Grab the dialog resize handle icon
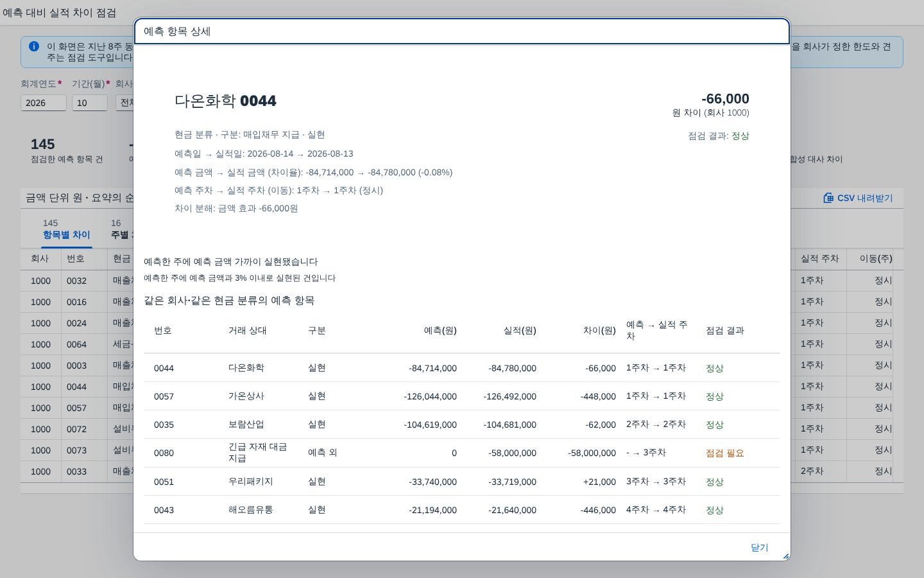Image resolution: width=924 pixels, height=578 pixels. (x=786, y=556)
